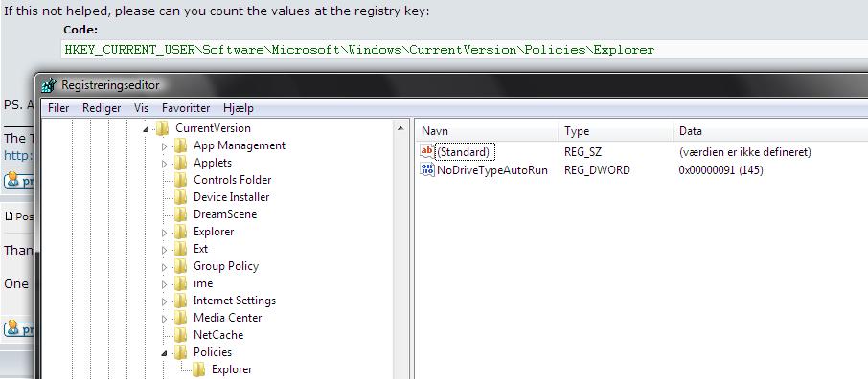Select the Policies tree label
868x379 pixels.
(213, 352)
